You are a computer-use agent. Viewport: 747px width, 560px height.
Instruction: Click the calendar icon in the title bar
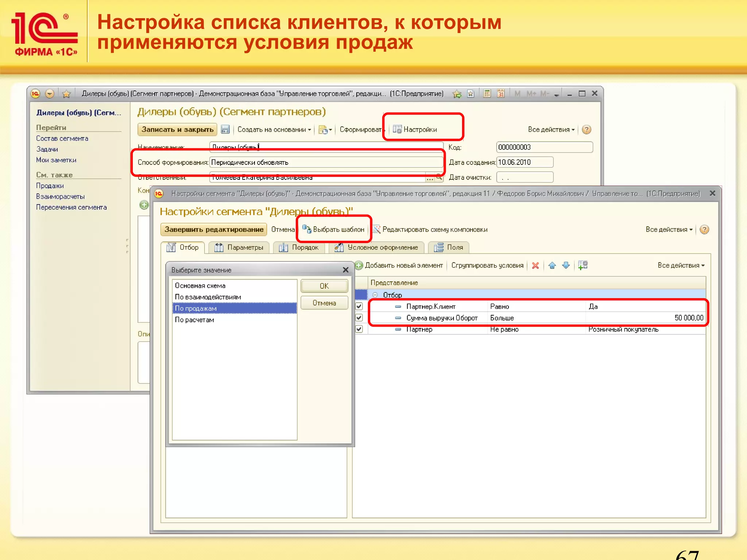coord(501,94)
